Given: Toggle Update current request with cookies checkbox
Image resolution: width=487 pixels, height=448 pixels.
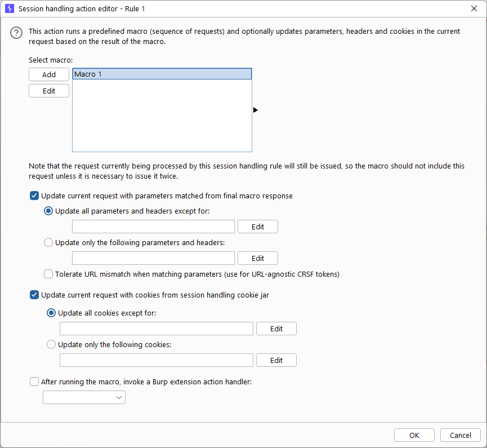Looking at the screenshot, I should click(34, 295).
